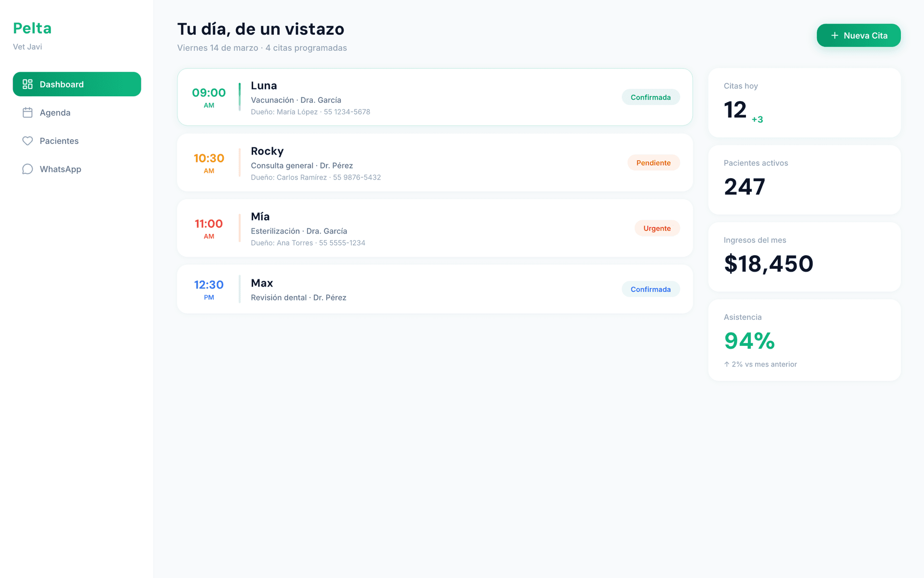Select the Pelta logo
Viewport: 924px width, 578px height.
tap(32, 28)
